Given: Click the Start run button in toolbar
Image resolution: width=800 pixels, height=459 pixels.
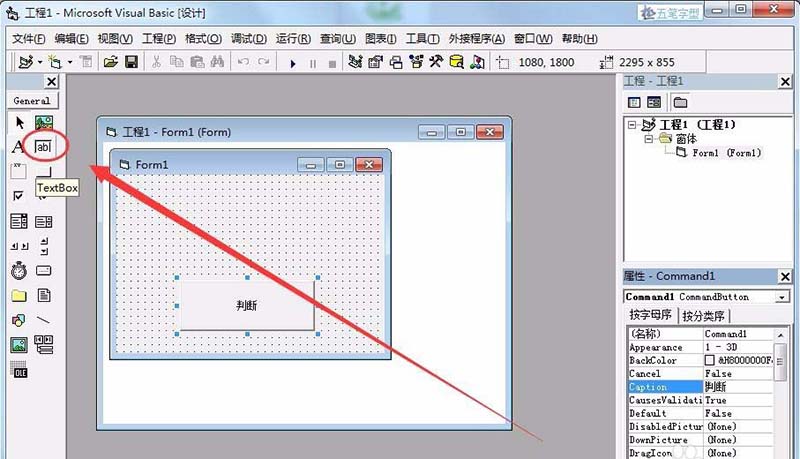Looking at the screenshot, I should point(293,63).
